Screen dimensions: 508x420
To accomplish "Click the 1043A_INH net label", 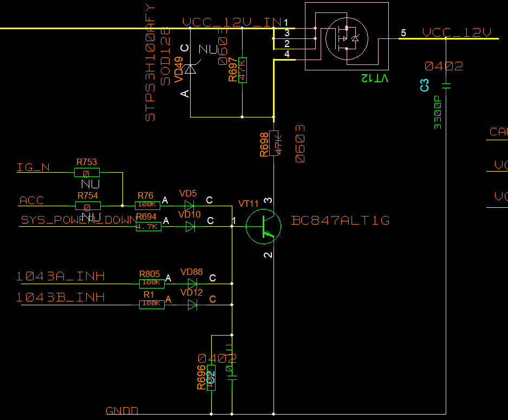I will coord(60,277).
